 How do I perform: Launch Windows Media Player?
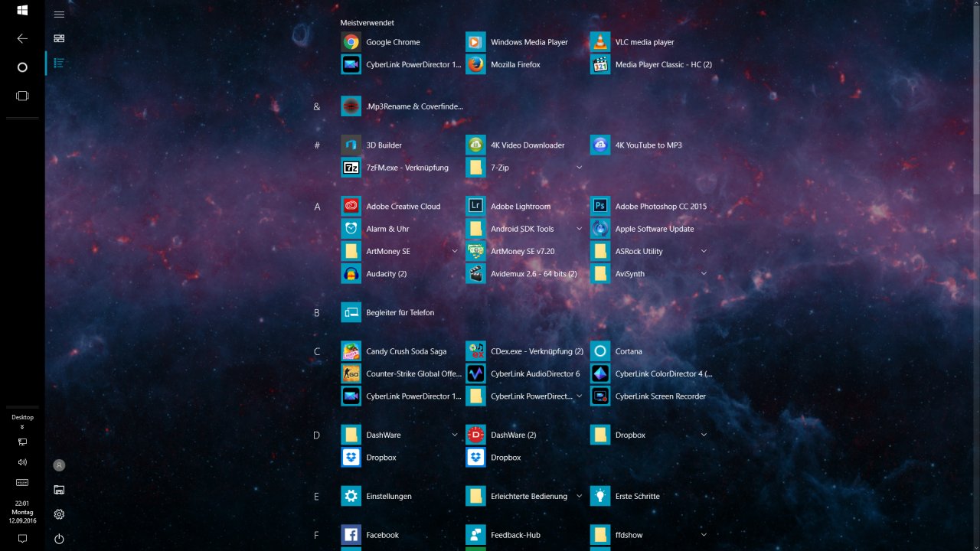(x=525, y=42)
